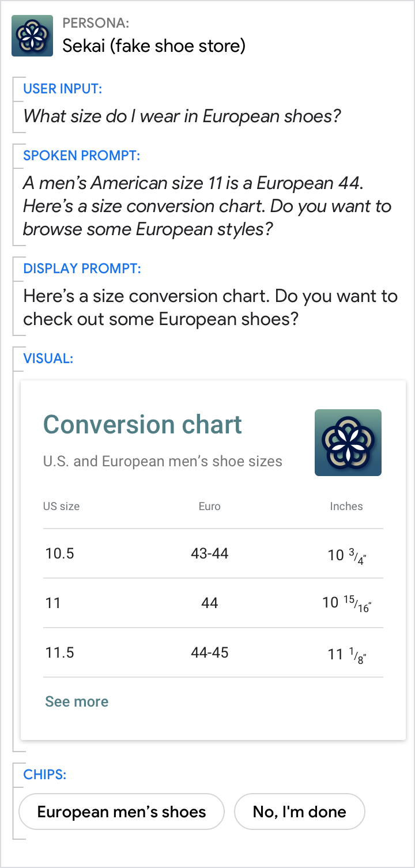
Task: Click the "USER INPUT:" label
Action: 62,89
